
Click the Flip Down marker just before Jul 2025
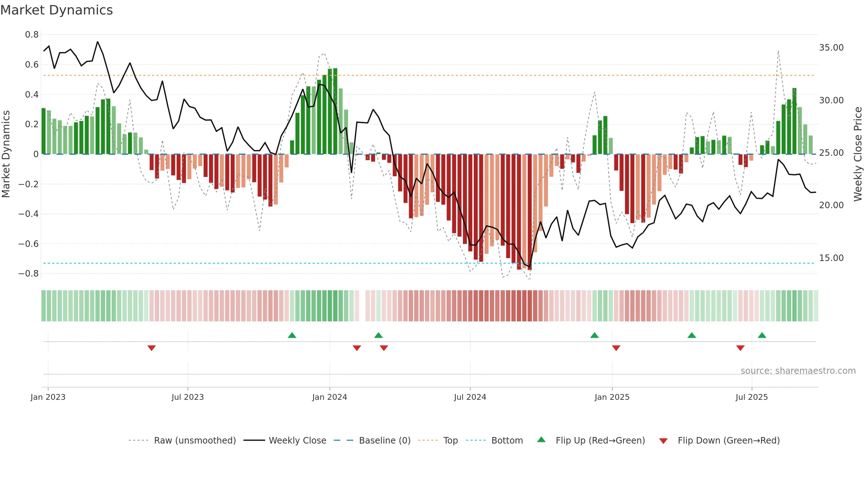point(740,348)
